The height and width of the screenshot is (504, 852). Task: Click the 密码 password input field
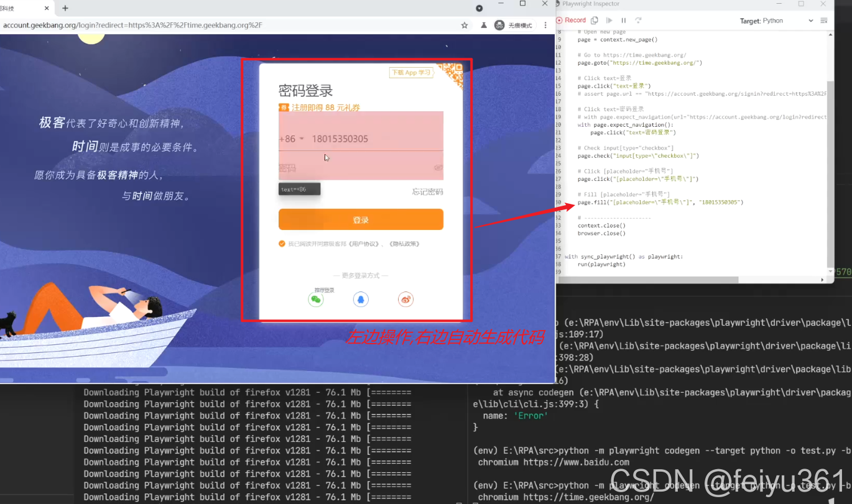coord(354,168)
